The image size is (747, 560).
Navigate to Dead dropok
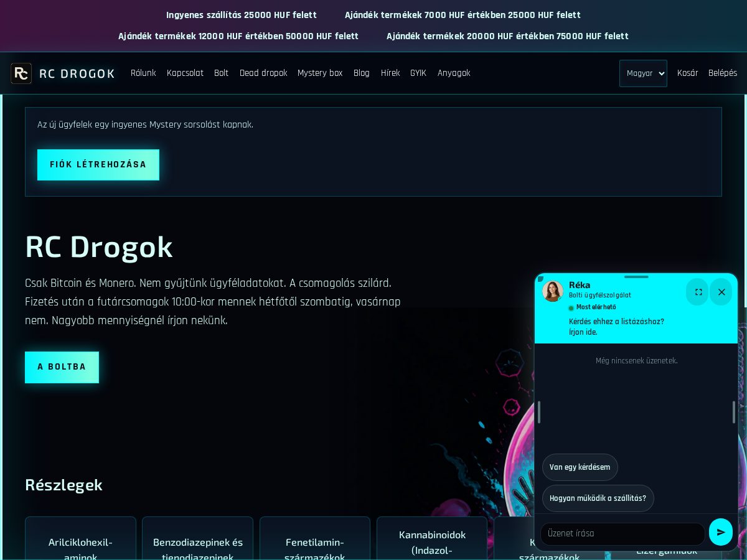pos(263,73)
